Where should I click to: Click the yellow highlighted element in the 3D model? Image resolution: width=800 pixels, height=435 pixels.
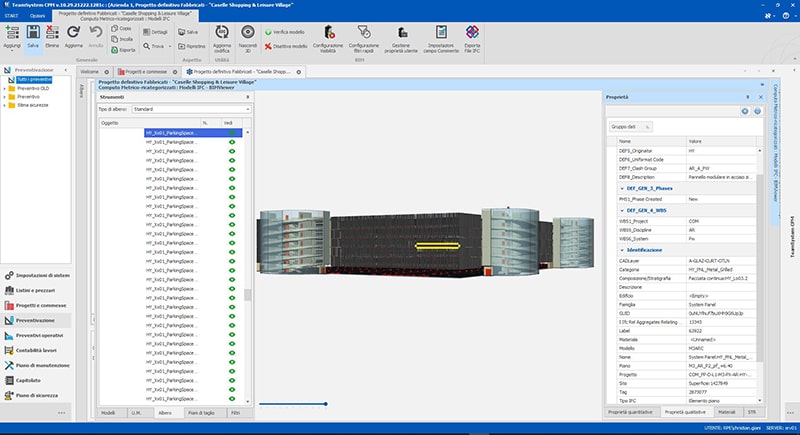pyautogui.click(x=438, y=246)
